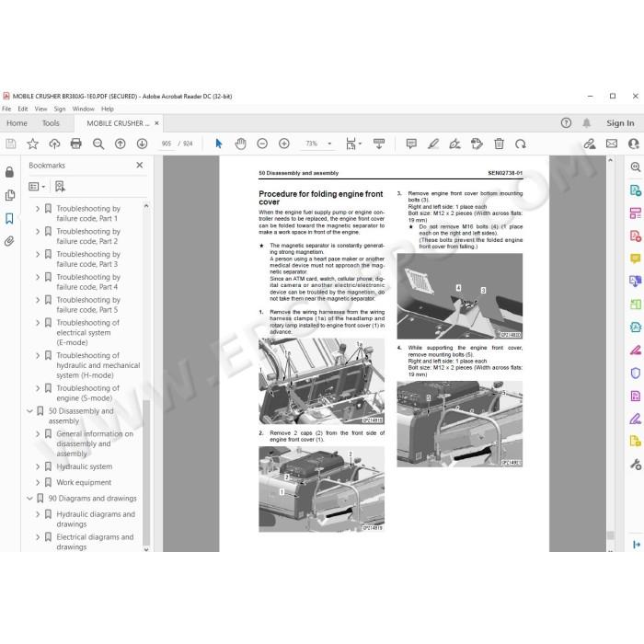
Task: Add document to starred favorites
Action: coord(32,144)
